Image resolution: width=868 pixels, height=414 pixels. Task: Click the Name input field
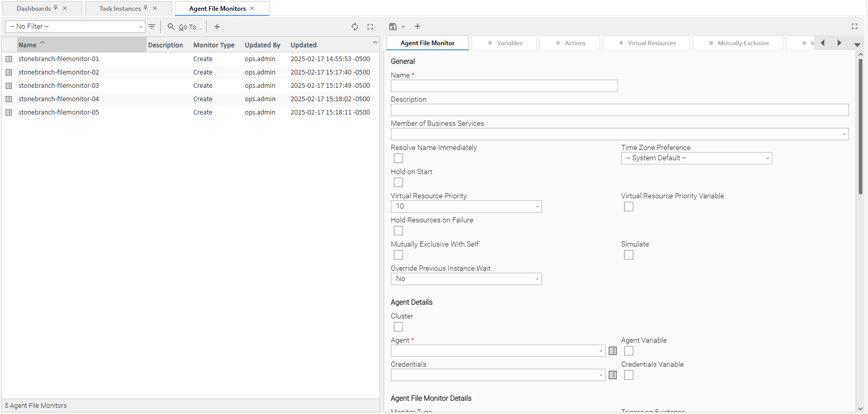504,86
